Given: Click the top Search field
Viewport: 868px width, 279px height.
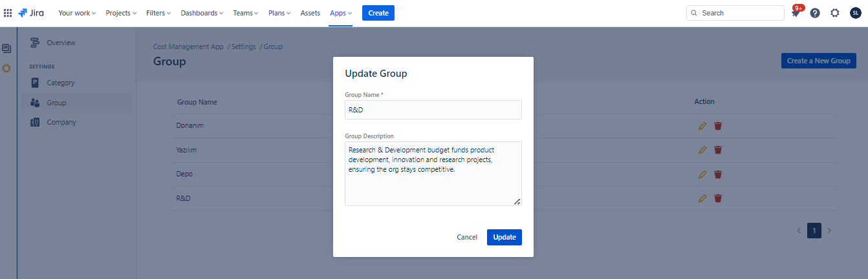Looking at the screenshot, I should [x=735, y=13].
